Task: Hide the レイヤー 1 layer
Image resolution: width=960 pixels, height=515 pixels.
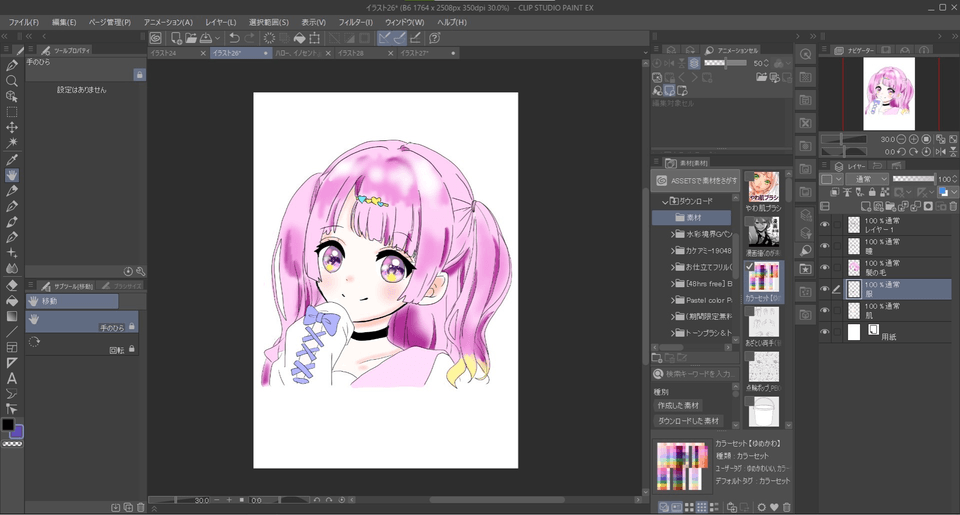Action: [x=825, y=225]
